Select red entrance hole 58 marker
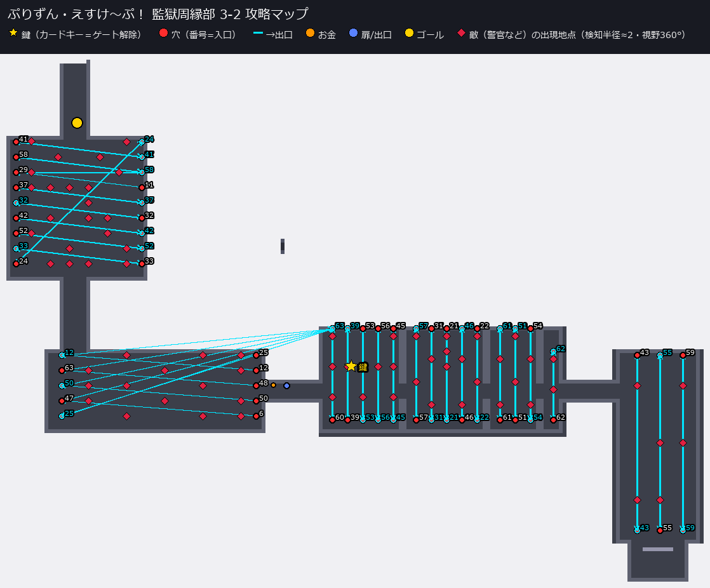Screen dimensions: 710x588 pyautogui.click(x=17, y=157)
